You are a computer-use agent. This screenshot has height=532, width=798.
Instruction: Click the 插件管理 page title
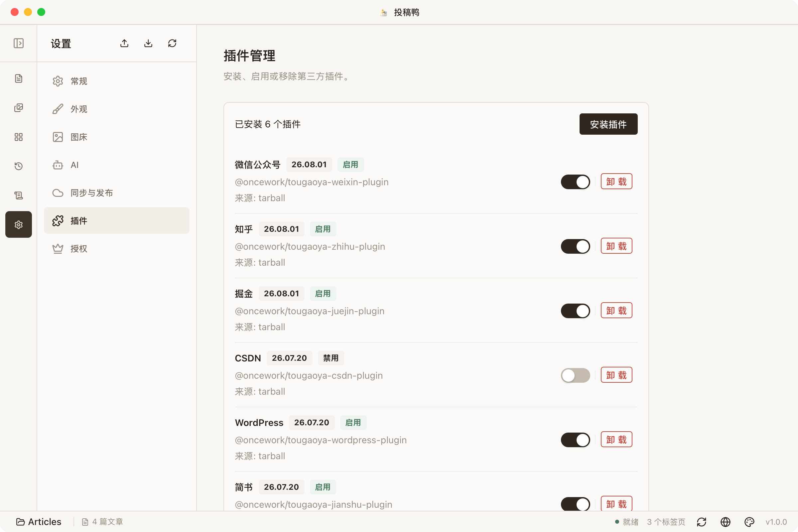click(x=249, y=56)
